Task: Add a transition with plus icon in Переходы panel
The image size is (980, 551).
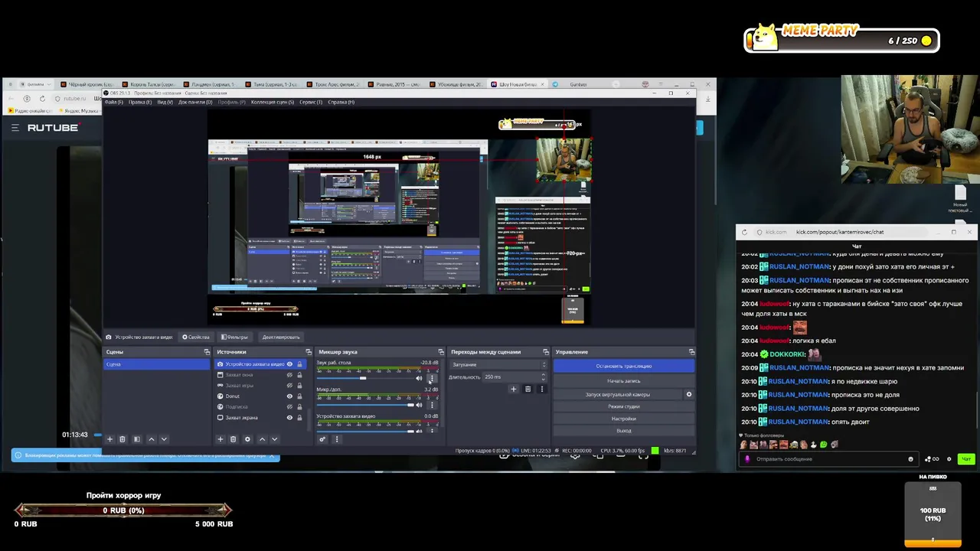Action: tap(514, 389)
